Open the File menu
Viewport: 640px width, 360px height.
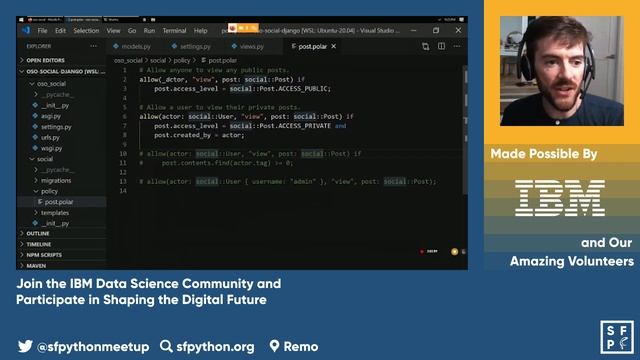pos(42,31)
